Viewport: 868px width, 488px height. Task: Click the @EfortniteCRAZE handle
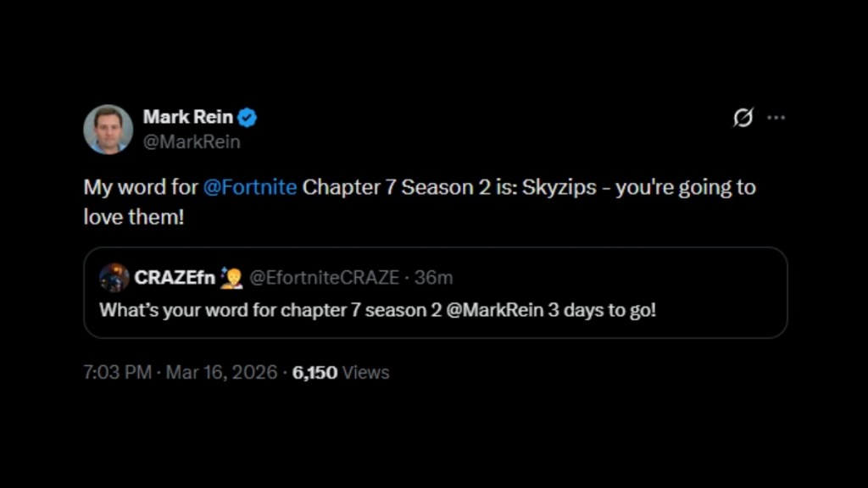pyautogui.click(x=325, y=276)
